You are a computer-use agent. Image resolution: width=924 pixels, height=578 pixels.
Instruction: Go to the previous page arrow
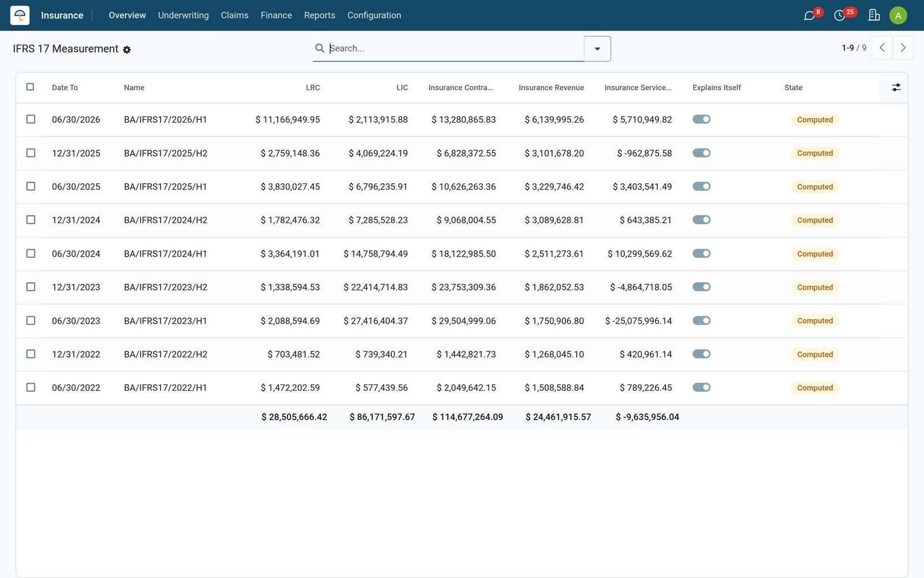tap(882, 48)
